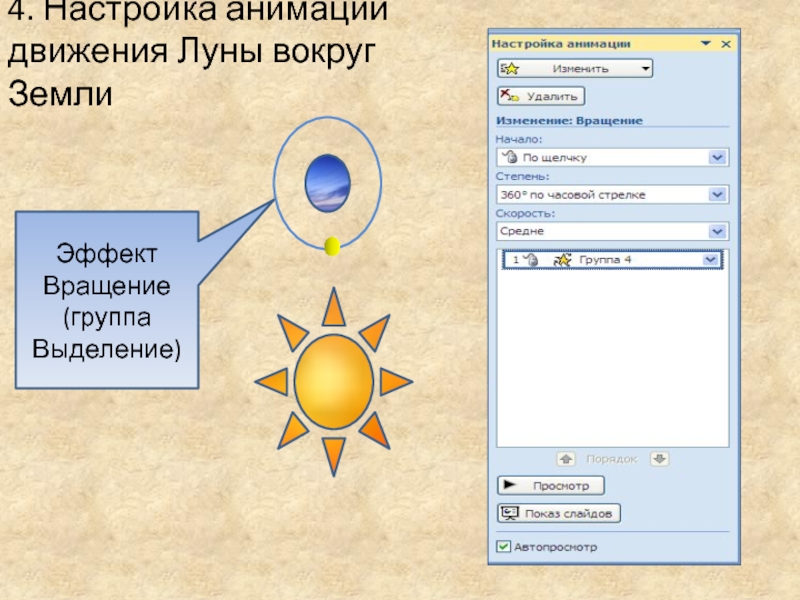Viewport: 800px width, 600px height.
Task: Select the yellow Moon circle on the slide
Action: tap(332, 246)
